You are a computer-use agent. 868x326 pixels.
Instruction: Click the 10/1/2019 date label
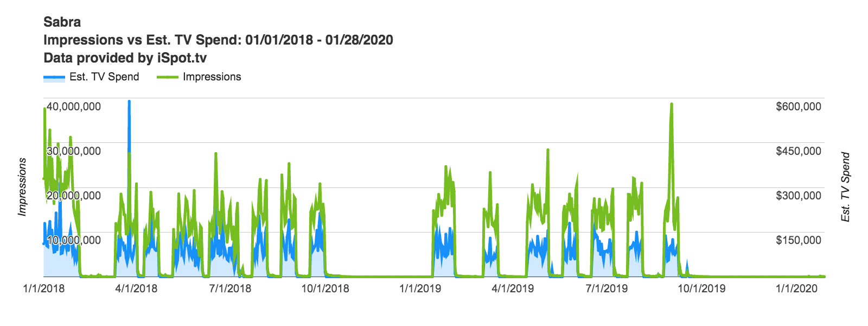pos(701,289)
